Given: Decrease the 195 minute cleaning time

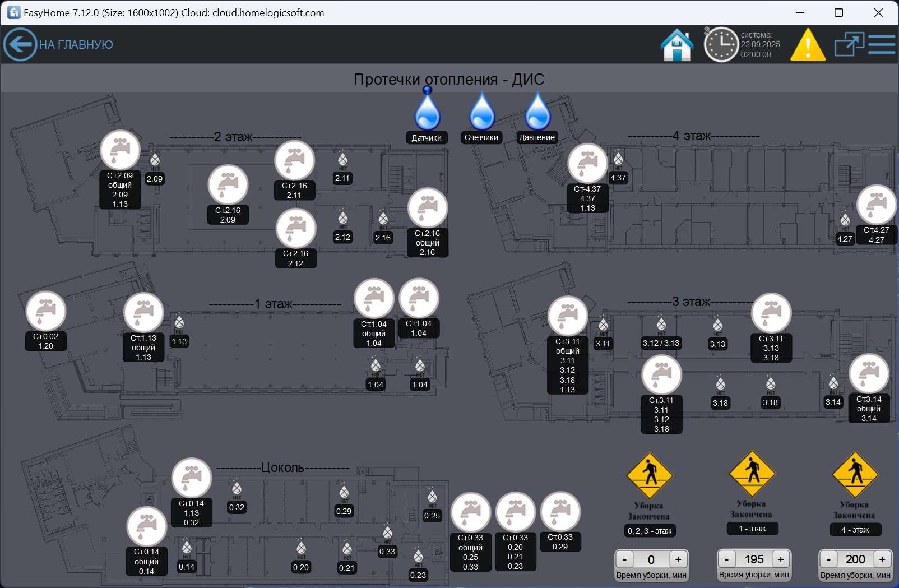Looking at the screenshot, I should 727,559.
